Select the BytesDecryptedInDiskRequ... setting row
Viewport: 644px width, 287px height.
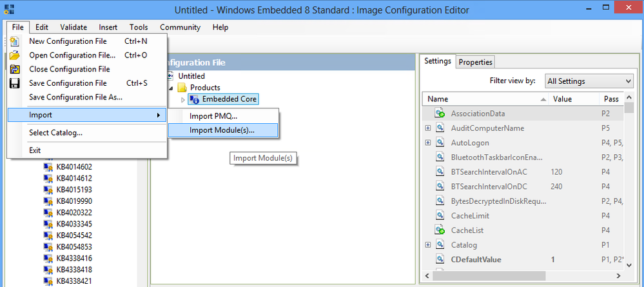coord(523,201)
